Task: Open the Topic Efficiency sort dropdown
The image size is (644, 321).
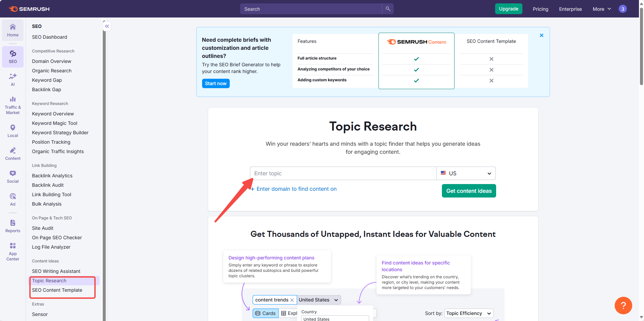Action: click(469, 313)
